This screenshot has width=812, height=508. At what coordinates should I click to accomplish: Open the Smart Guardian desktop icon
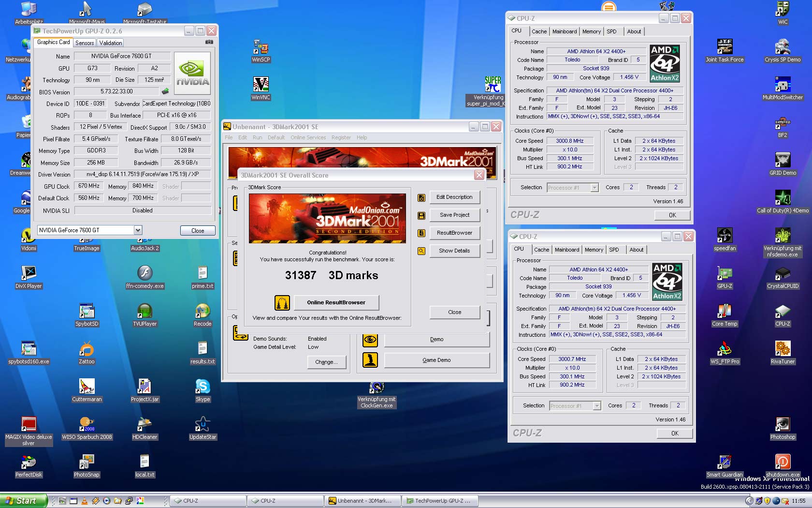click(x=725, y=466)
